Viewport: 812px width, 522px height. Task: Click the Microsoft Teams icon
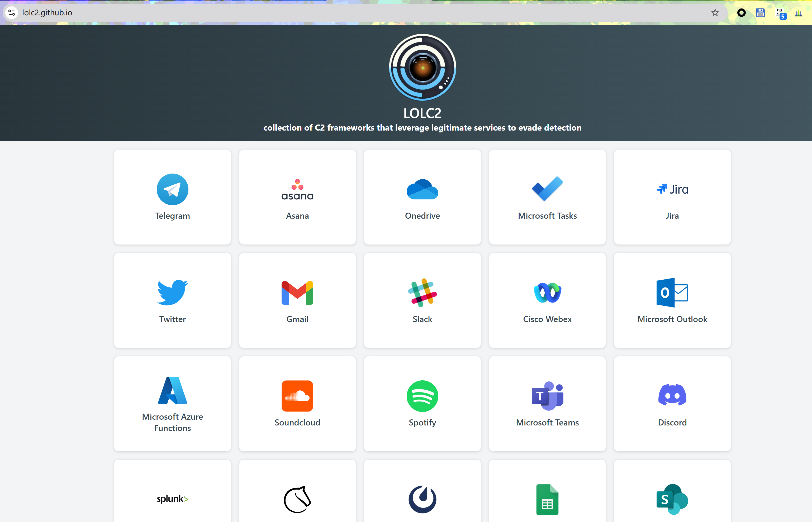pos(547,396)
